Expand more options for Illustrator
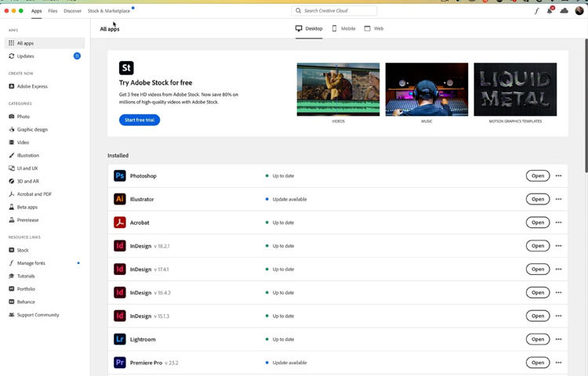 [x=559, y=199]
